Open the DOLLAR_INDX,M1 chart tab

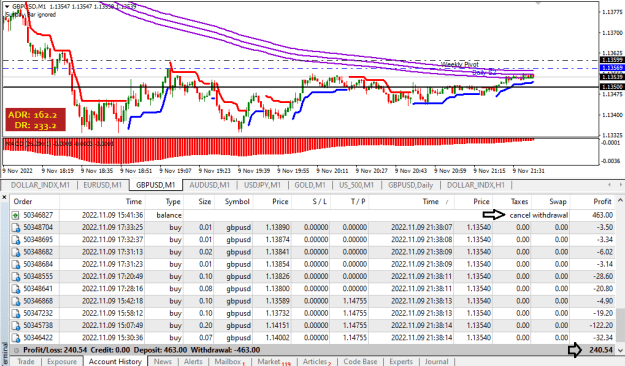[x=40, y=185]
